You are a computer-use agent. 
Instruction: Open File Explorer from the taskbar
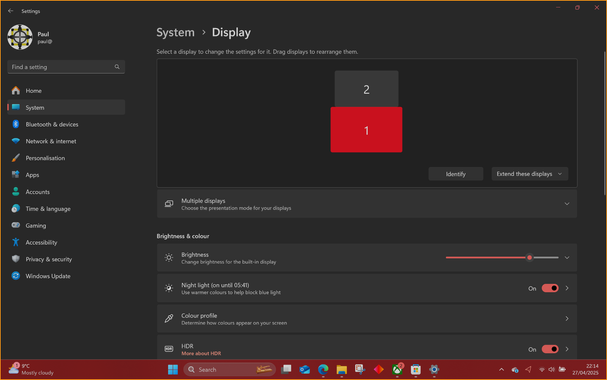pos(341,370)
